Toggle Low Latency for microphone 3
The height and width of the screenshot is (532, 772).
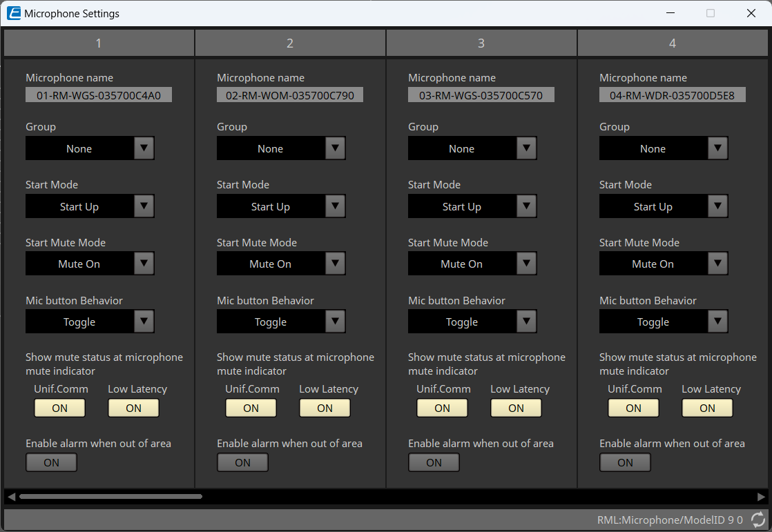coord(516,408)
